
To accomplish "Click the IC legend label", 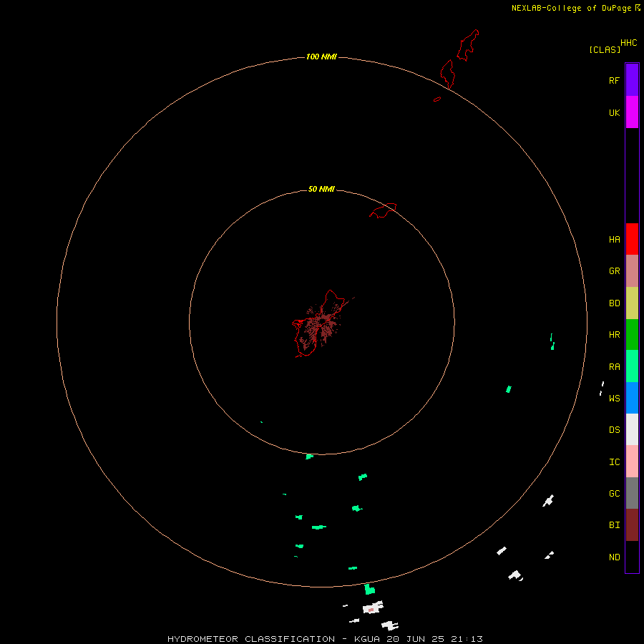I will [614, 462].
